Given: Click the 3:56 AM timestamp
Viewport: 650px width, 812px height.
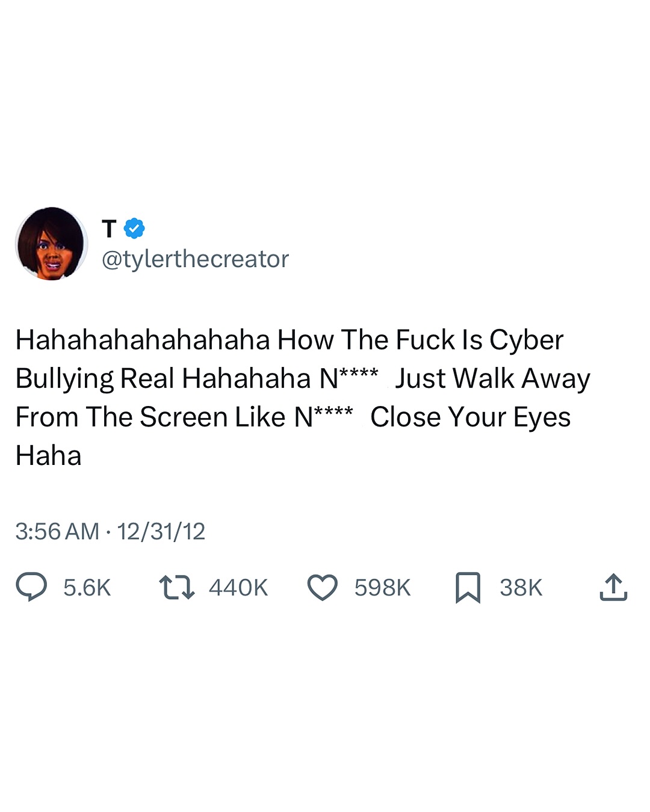Looking at the screenshot, I should pyautogui.click(x=57, y=531).
